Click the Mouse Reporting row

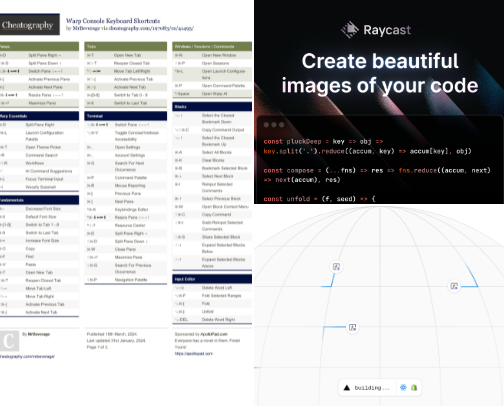coord(125,185)
